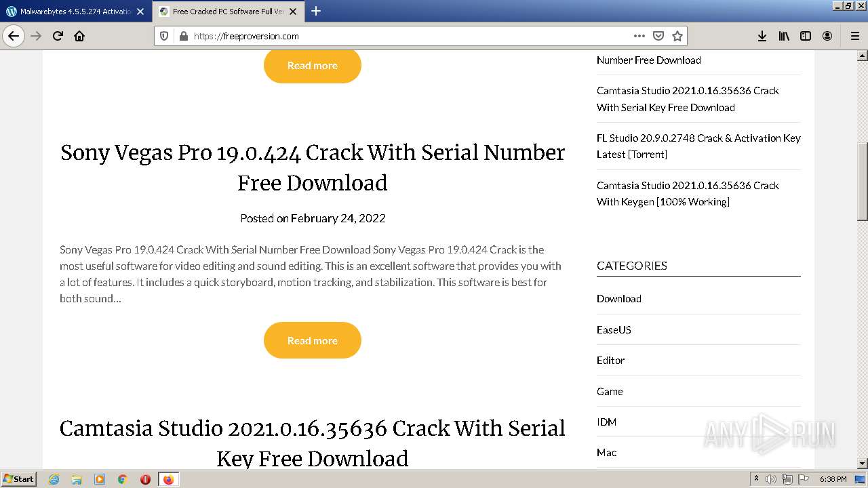Screen dimensions: 868x488
Task: Open sidebar FL Studio 20.9.0.2748 Crack link
Action: point(698,146)
